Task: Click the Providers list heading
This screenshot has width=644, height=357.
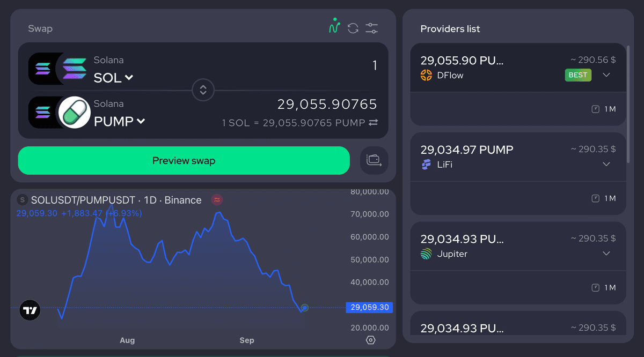Action: [x=450, y=28]
